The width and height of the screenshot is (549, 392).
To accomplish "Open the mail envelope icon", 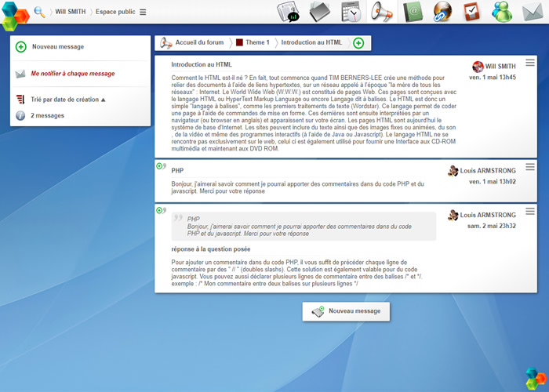I will pyautogui.click(x=533, y=12).
